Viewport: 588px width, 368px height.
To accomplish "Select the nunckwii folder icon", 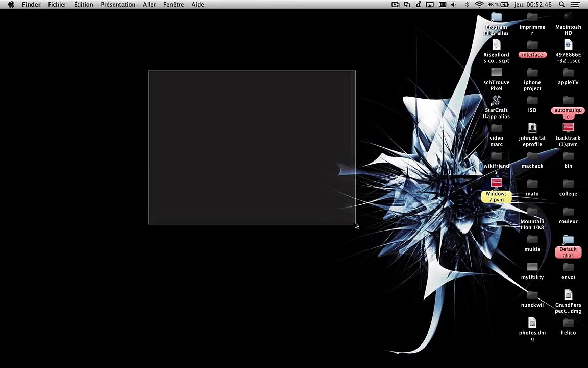I will (x=532, y=295).
